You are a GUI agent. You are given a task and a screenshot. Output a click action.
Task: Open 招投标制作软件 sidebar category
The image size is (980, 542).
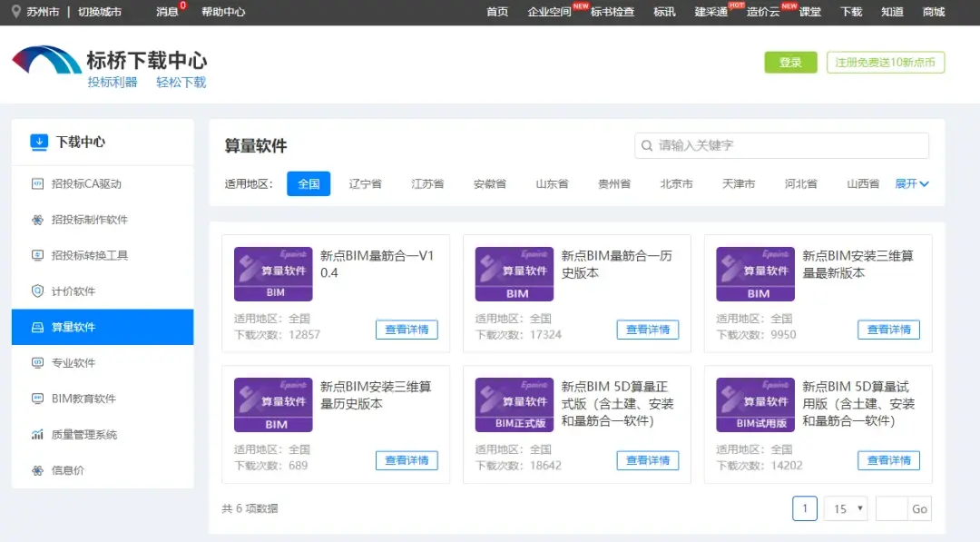coord(103,220)
